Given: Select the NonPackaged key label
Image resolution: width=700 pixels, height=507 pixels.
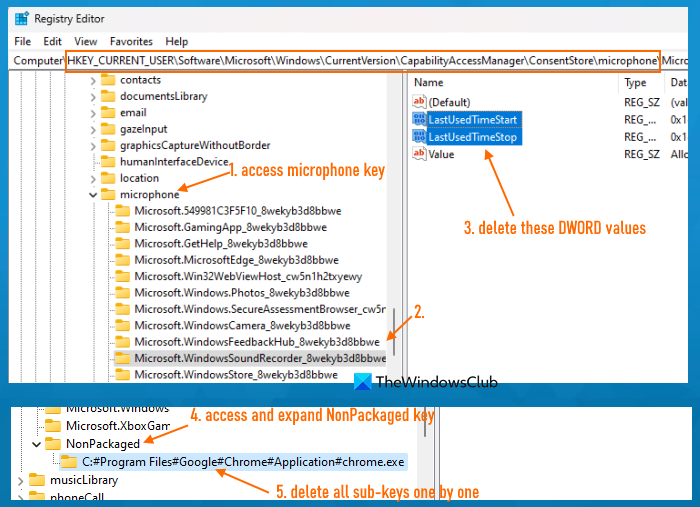Looking at the screenshot, I should pyautogui.click(x=103, y=444).
